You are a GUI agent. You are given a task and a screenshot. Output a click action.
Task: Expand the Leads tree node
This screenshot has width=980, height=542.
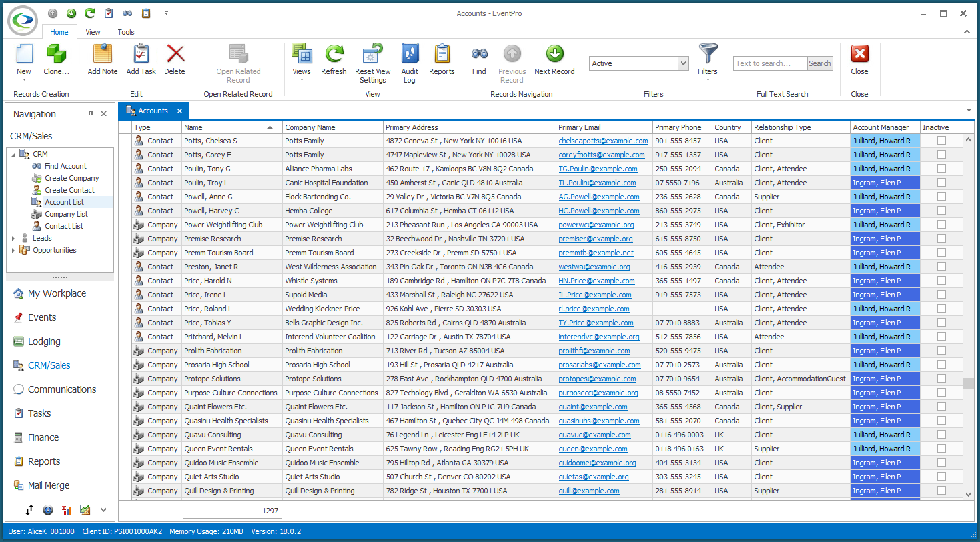coord(13,238)
